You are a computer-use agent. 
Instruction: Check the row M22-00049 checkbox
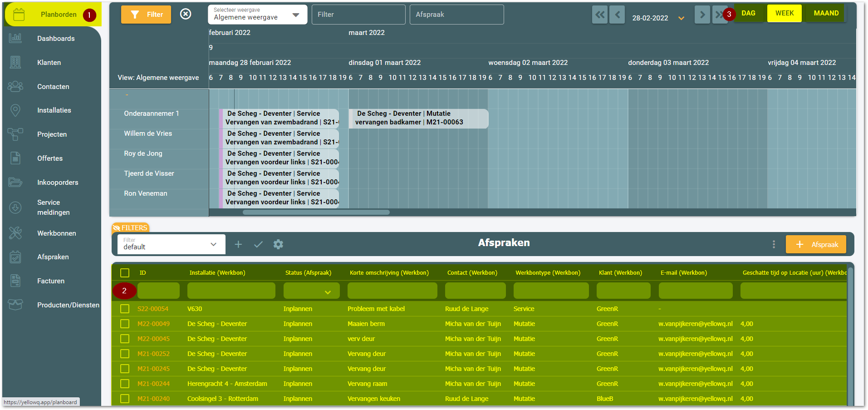[125, 324]
